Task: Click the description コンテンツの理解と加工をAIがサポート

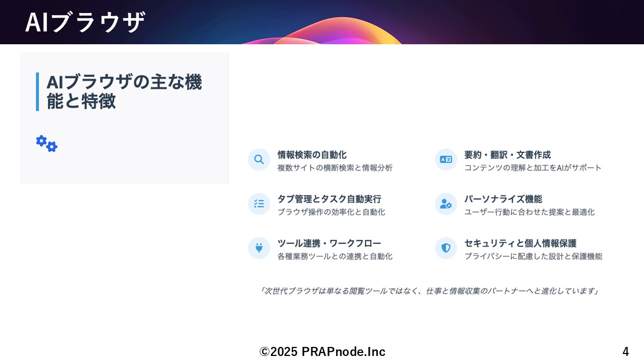Action: [x=533, y=168]
